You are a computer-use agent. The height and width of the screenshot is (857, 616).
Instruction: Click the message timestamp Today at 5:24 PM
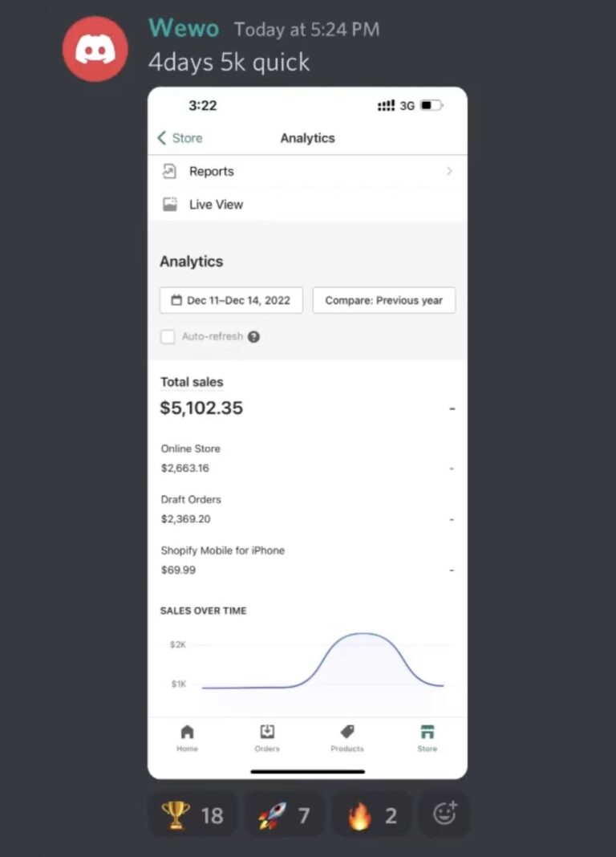point(307,30)
